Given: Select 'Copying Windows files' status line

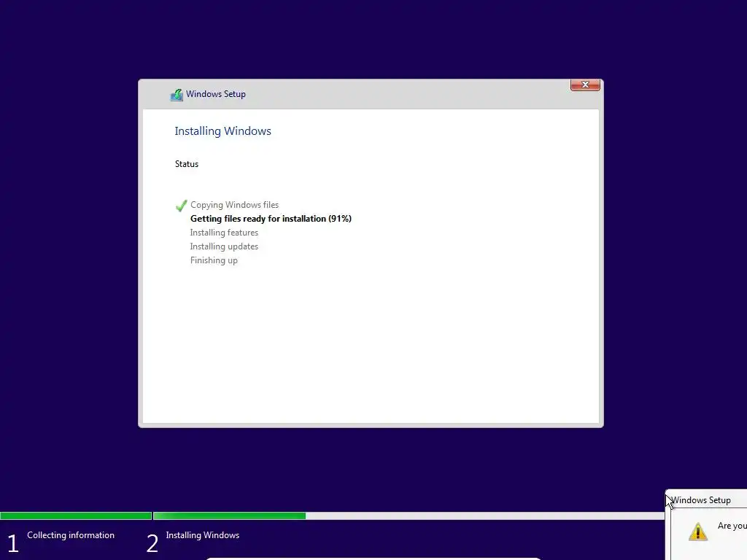Looking at the screenshot, I should (x=234, y=205).
